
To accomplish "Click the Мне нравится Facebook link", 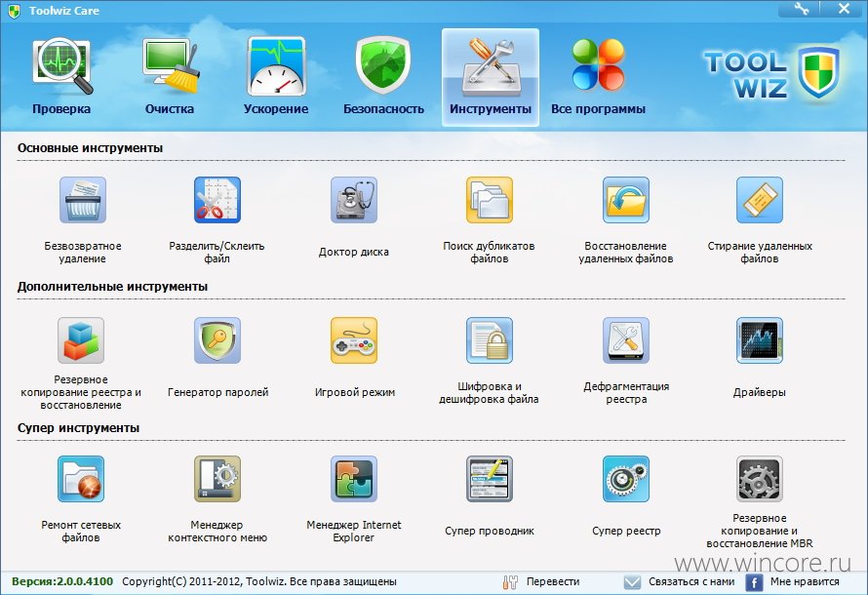I will click(805, 581).
